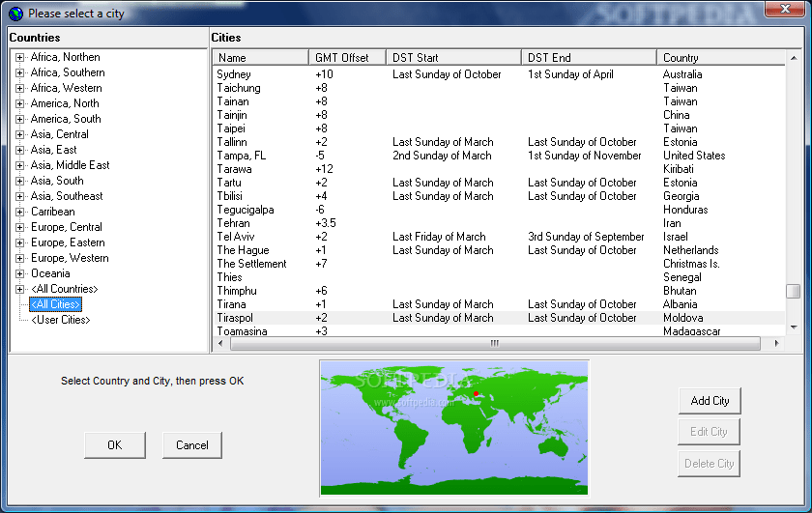Click the Add City button
The image size is (812, 513).
pos(710,401)
